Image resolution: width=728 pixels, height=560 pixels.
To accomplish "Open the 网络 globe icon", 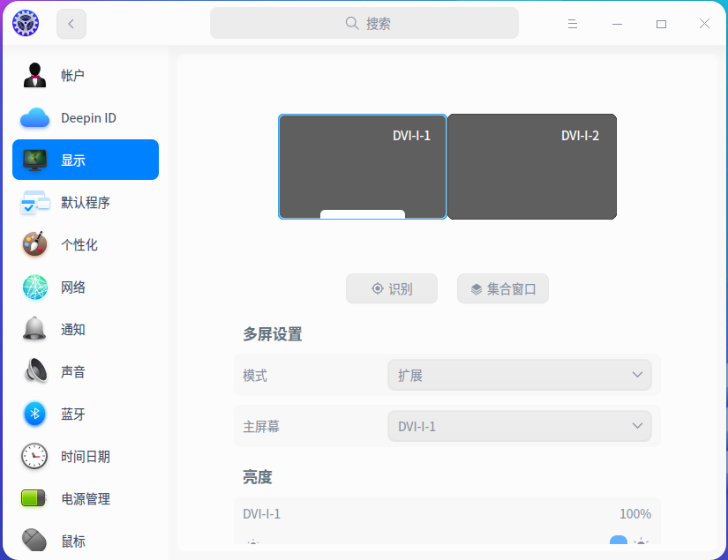I will [34, 287].
